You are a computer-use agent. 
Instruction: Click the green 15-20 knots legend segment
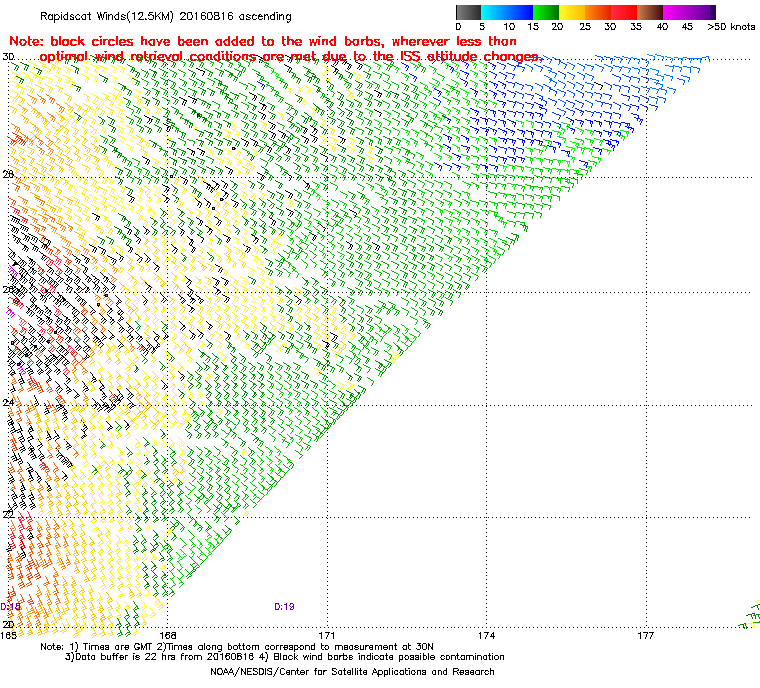pos(546,12)
